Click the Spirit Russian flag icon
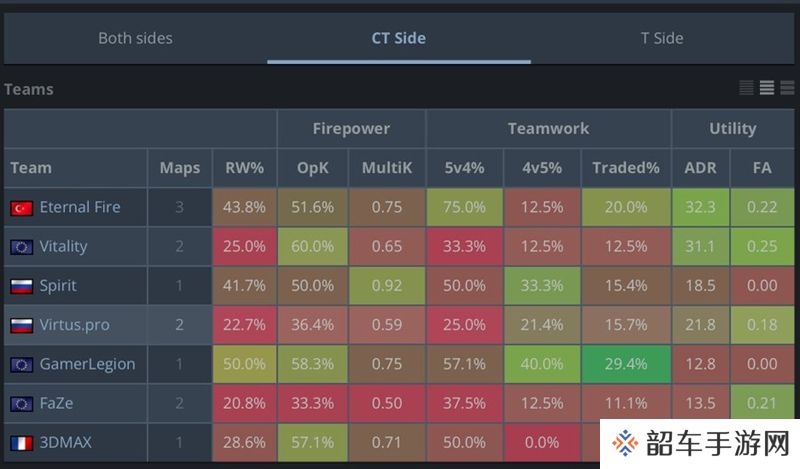 click(x=21, y=286)
